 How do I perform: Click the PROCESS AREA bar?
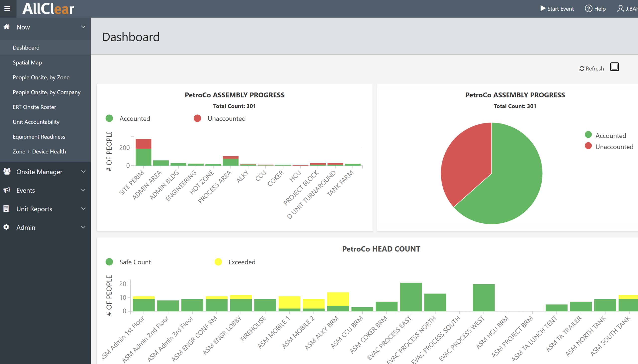pos(231,161)
